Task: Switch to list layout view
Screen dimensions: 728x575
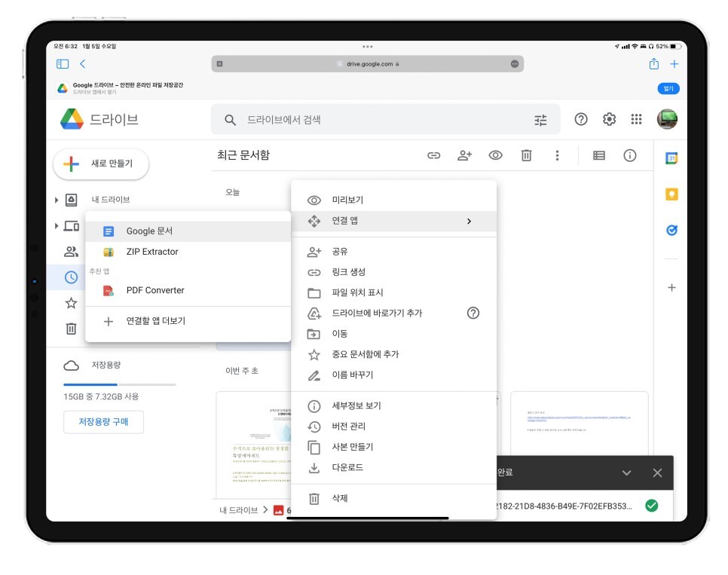Action: click(x=599, y=155)
